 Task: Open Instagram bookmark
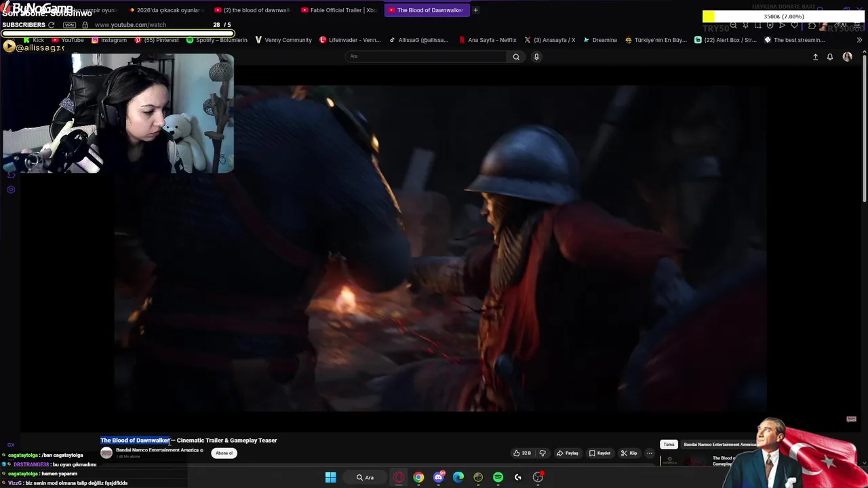pos(108,40)
